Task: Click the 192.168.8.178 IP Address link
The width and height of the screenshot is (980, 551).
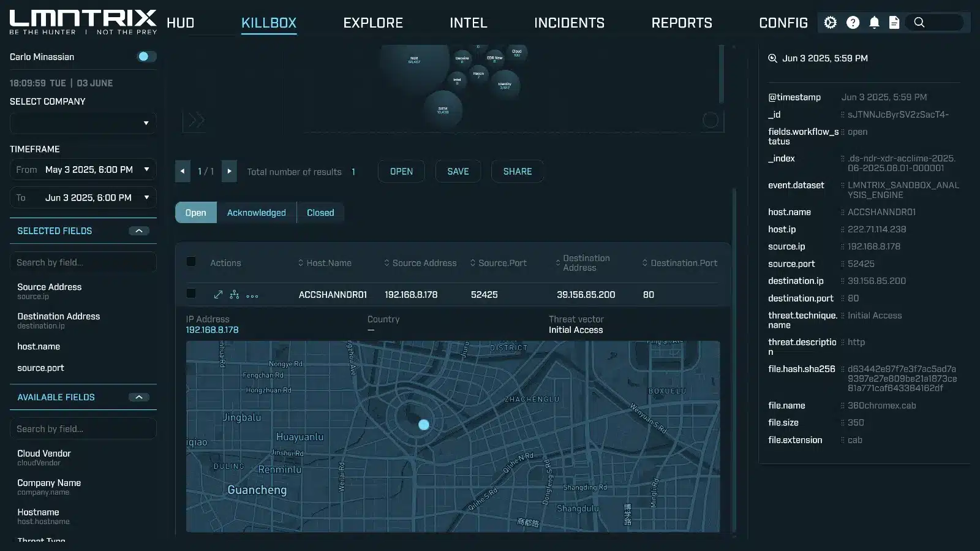Action: point(213,330)
